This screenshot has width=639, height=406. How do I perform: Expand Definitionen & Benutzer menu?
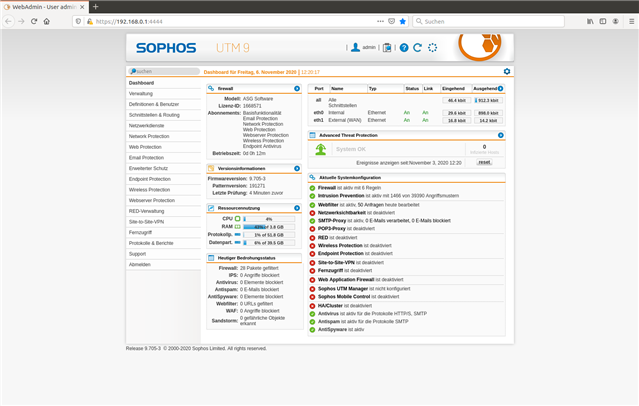163,104
